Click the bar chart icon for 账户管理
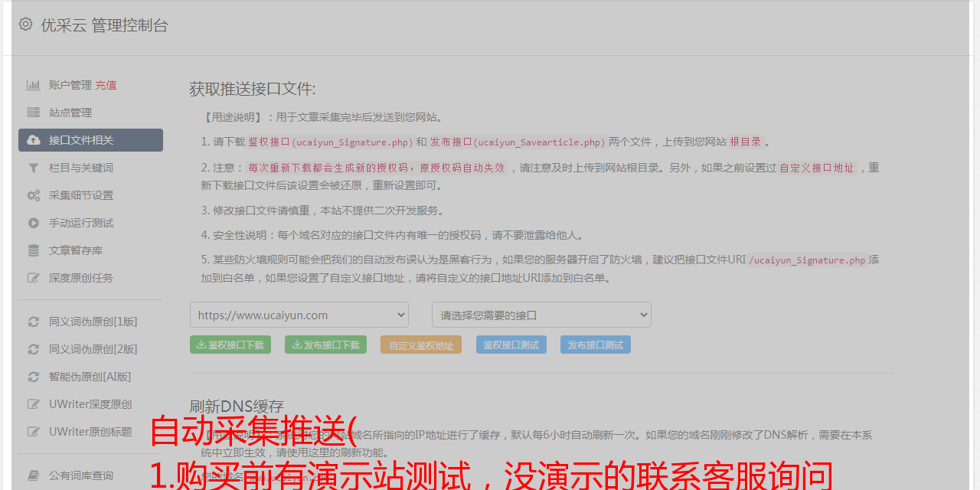The height and width of the screenshot is (490, 980). tap(34, 85)
